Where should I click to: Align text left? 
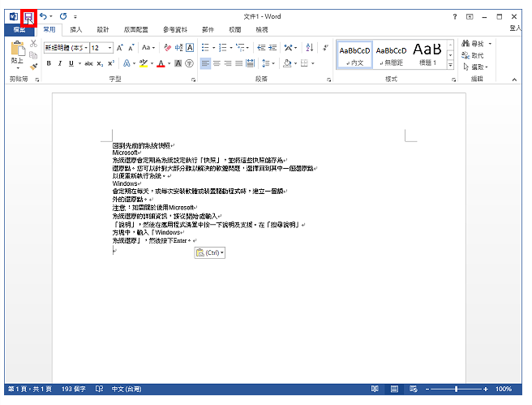[x=205, y=63]
